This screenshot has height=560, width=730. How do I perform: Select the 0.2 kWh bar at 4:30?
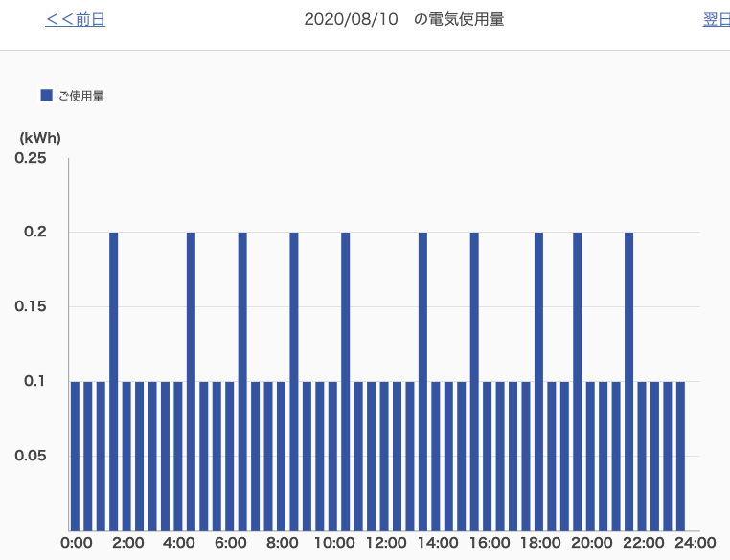click(191, 381)
